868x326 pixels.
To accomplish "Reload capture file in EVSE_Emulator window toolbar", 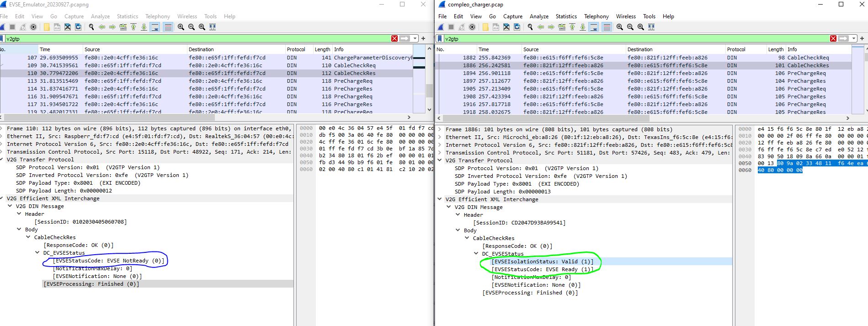I will click(78, 27).
